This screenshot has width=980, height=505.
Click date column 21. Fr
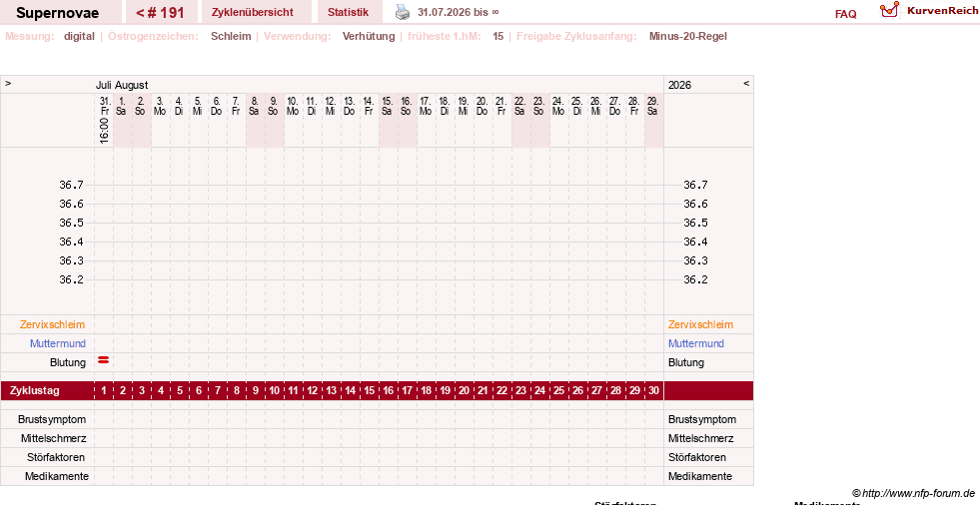[500, 106]
